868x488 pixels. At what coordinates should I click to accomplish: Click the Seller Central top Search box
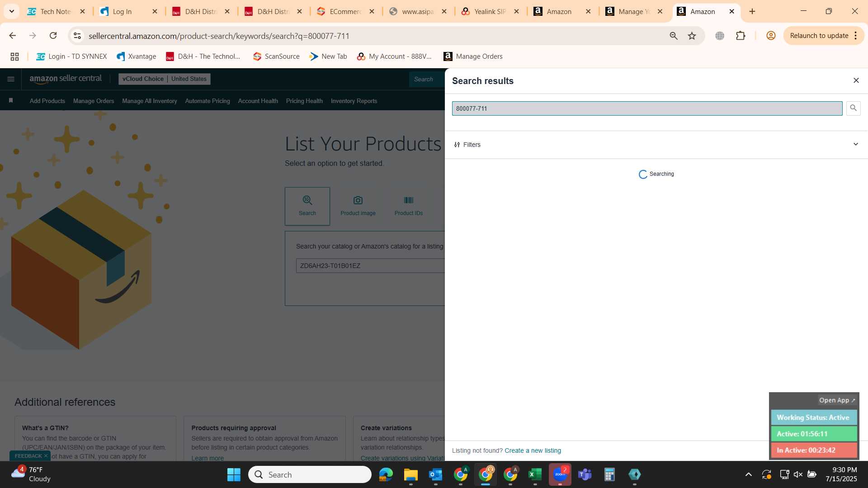pos(427,79)
